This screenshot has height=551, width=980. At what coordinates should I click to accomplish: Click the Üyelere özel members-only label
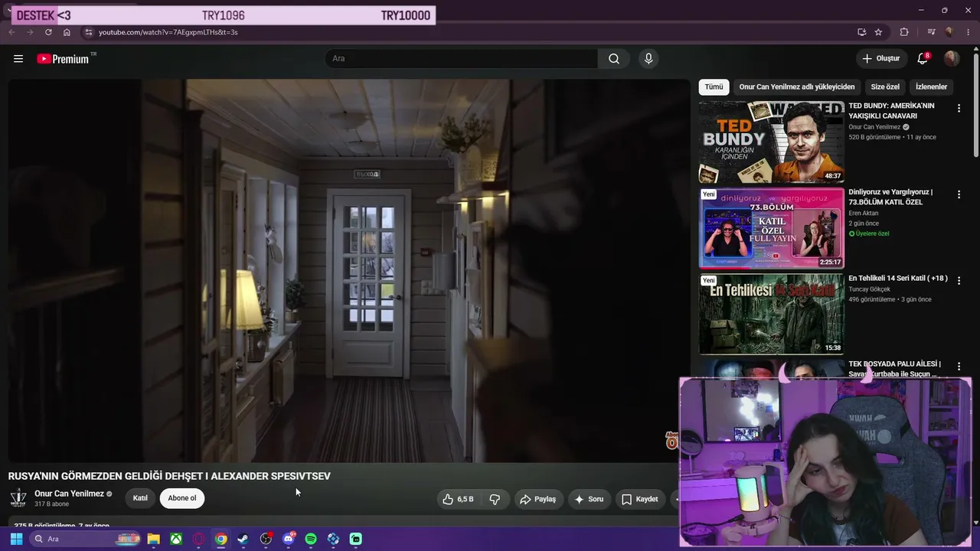pyautogui.click(x=869, y=233)
